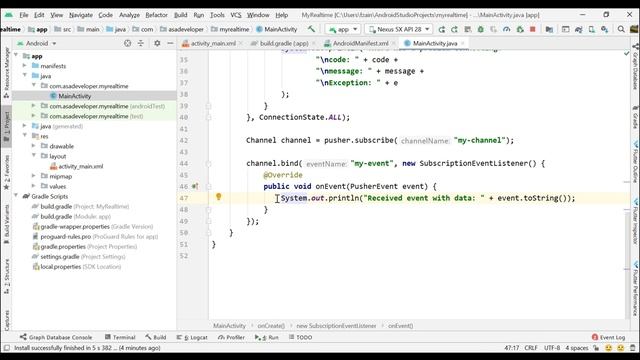
Task: Toggle the code fold marker at line 44
Action: point(209,164)
